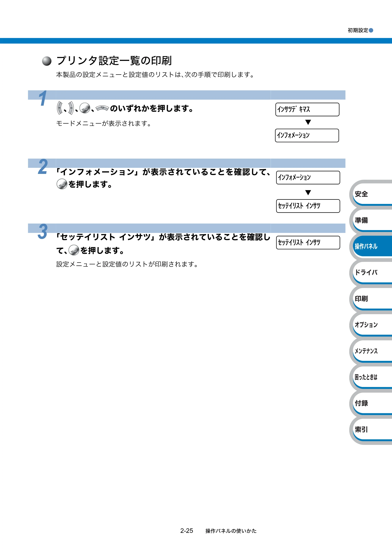Click the right arrow button icon in step 1
The height and width of the screenshot is (555, 392).
coord(71,108)
